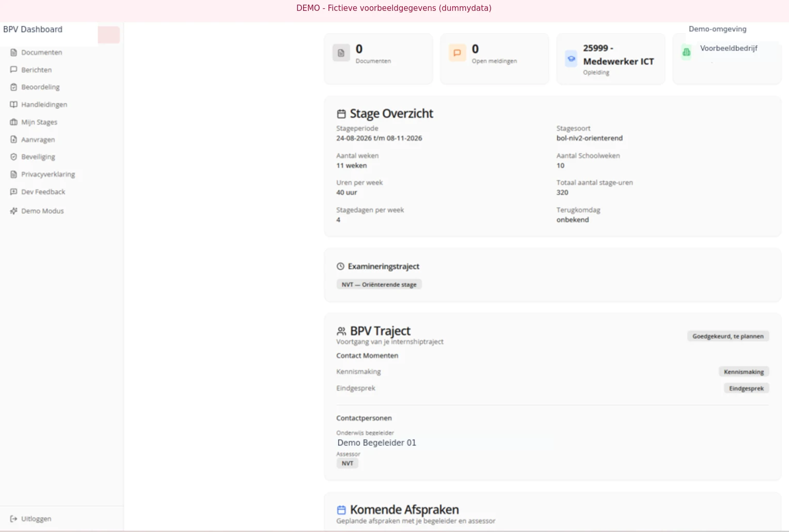Click the grey document icon in Documenten card

pyautogui.click(x=341, y=53)
